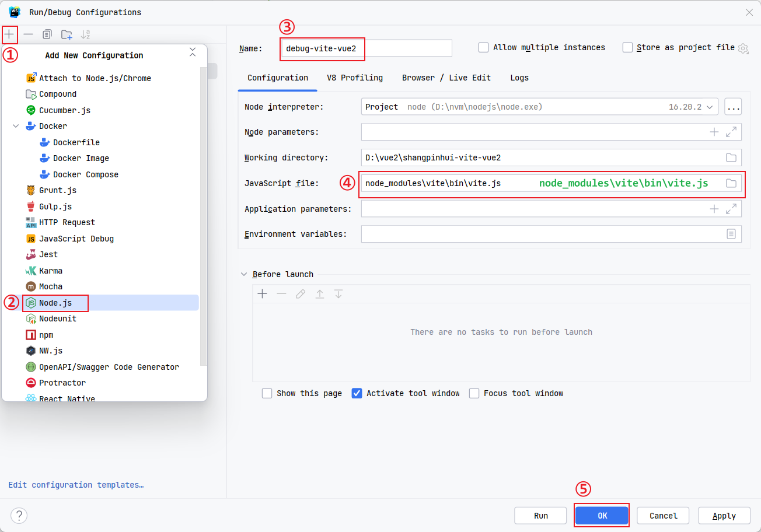Click the Copy Configuration icon
The width and height of the screenshot is (761, 532).
(47, 34)
